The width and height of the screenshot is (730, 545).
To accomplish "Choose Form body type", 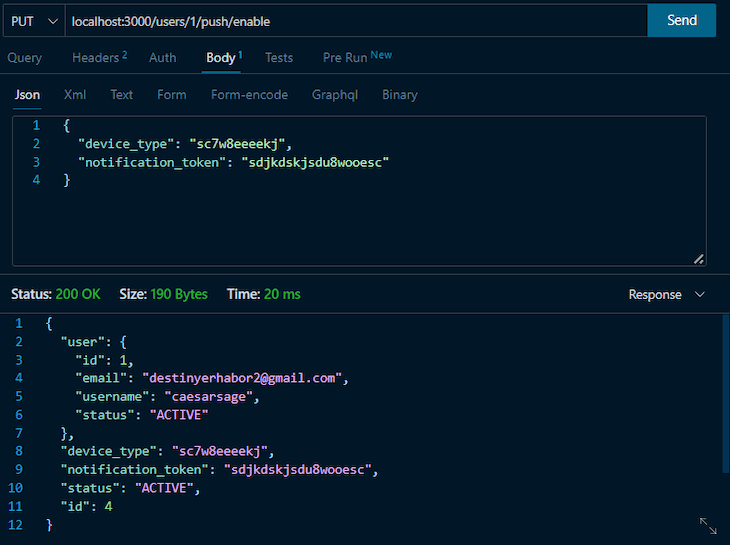I will coord(171,95).
